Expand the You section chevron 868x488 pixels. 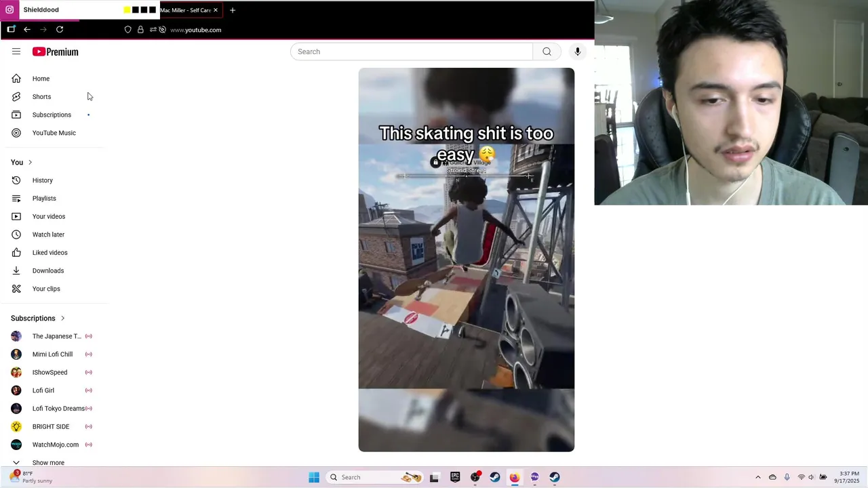point(30,163)
